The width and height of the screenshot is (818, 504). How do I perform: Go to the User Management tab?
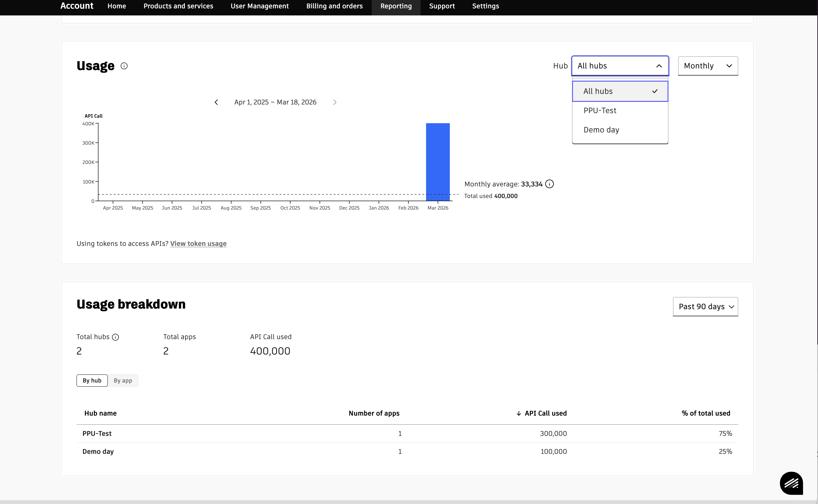coord(259,6)
